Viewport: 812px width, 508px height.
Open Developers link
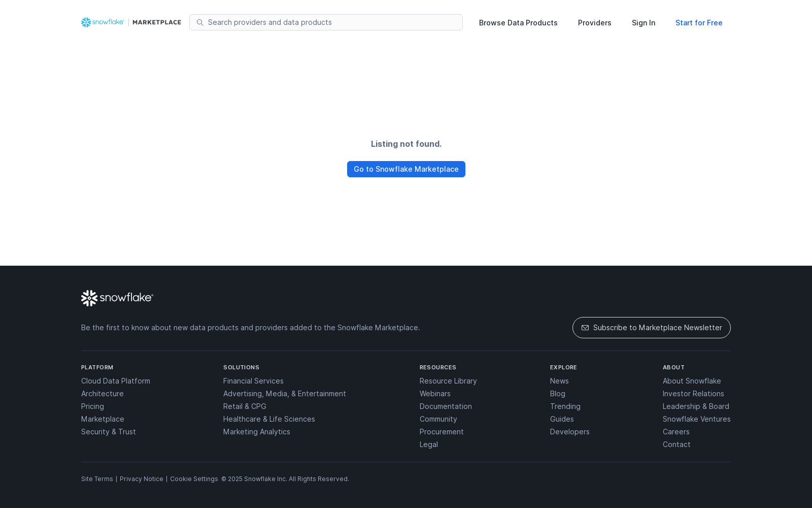point(570,432)
